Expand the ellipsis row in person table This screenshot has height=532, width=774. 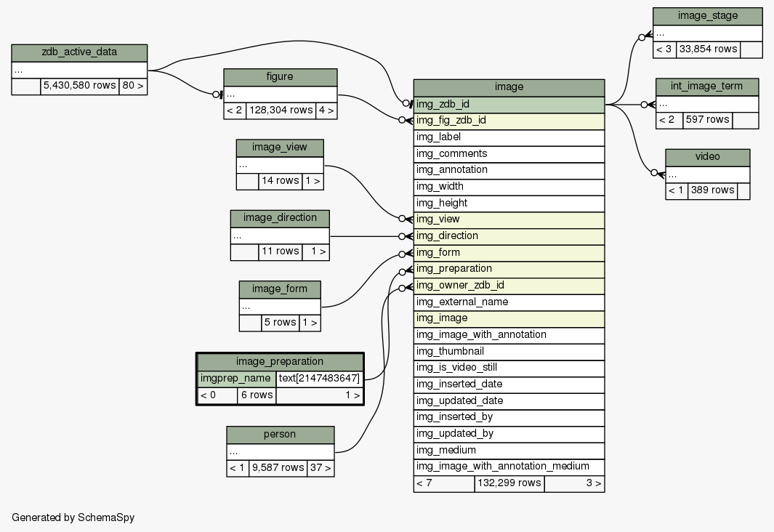point(280,451)
